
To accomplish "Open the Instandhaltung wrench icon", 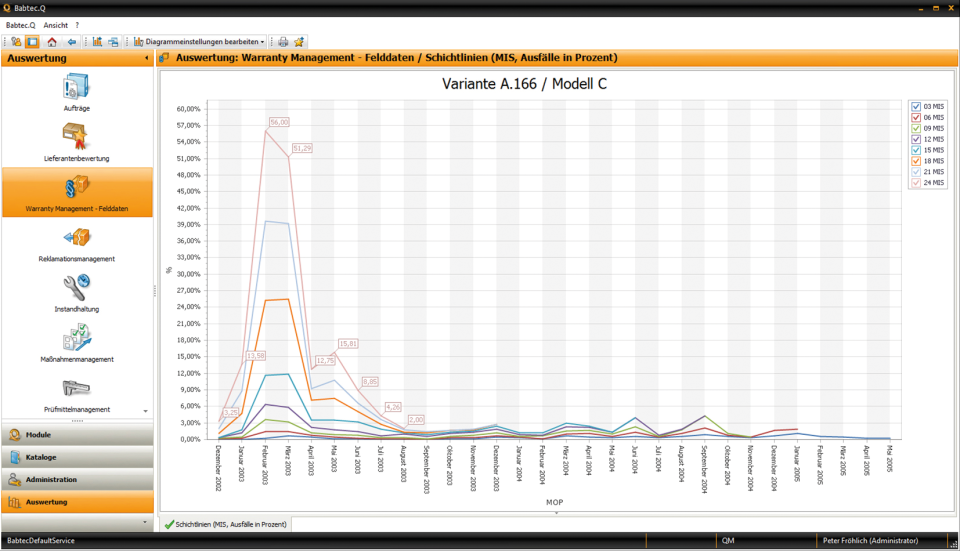I will coord(77,288).
